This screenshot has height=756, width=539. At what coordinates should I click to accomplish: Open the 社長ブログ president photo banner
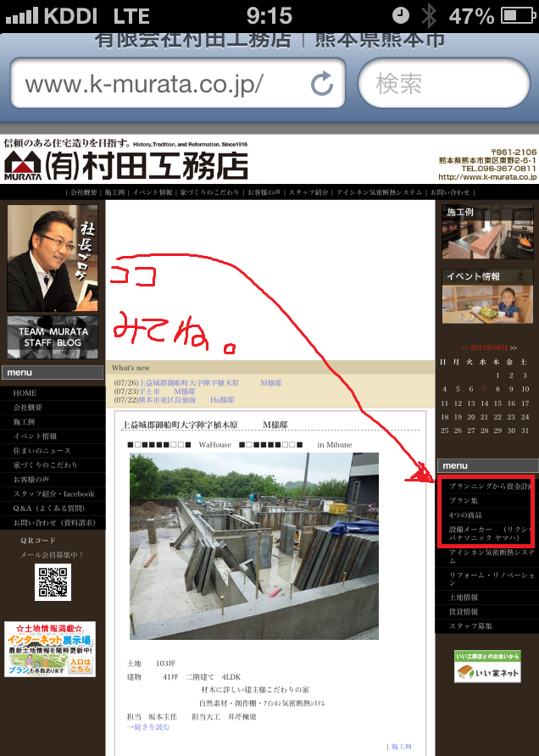click(53, 258)
